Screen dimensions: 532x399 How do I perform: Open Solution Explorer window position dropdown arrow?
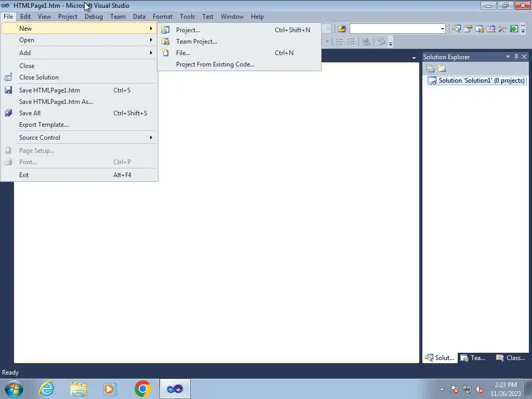coord(508,57)
